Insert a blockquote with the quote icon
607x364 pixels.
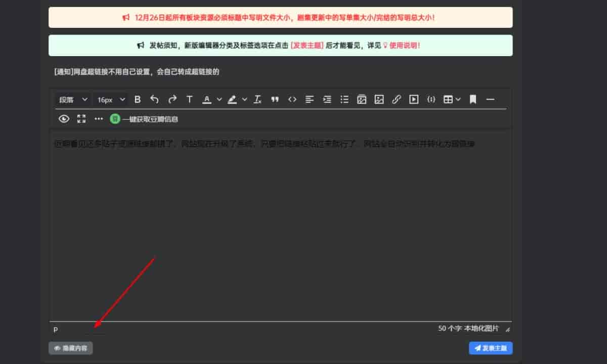click(x=275, y=100)
